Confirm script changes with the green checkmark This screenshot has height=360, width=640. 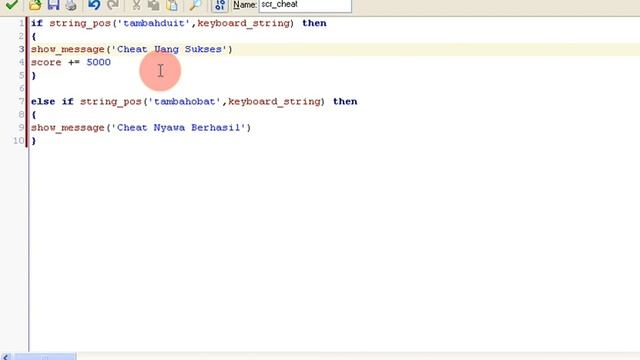coord(12,4)
